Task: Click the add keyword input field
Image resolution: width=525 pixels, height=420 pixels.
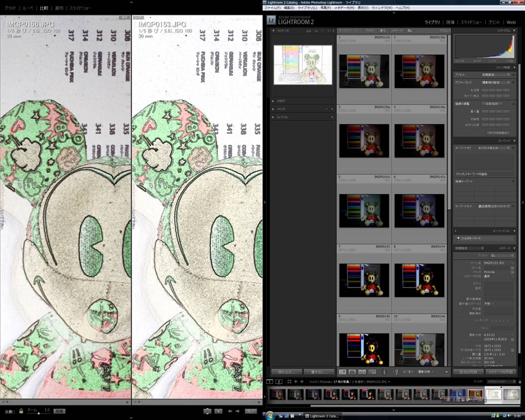Action: [x=484, y=174]
